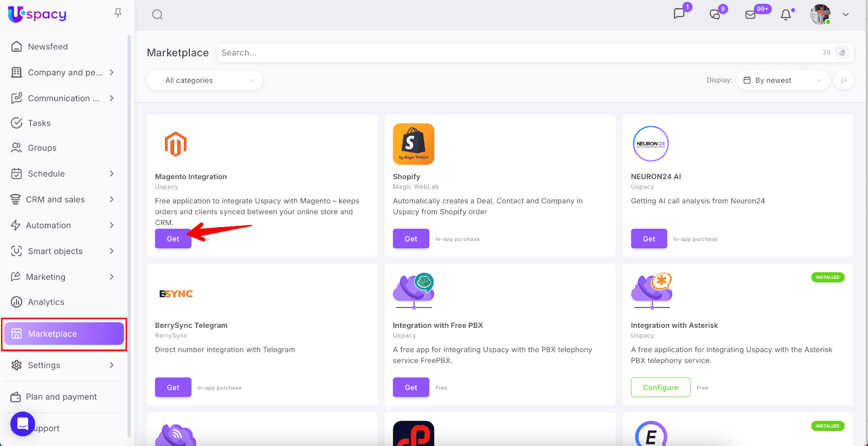Open Plan and payment in the sidebar
Screen dimensions: 868x446
pos(61,397)
